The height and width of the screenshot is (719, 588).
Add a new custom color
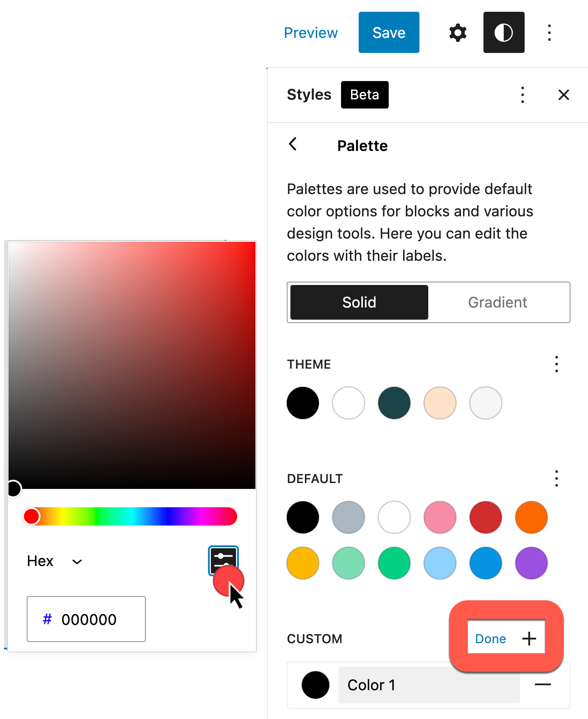[x=529, y=639]
